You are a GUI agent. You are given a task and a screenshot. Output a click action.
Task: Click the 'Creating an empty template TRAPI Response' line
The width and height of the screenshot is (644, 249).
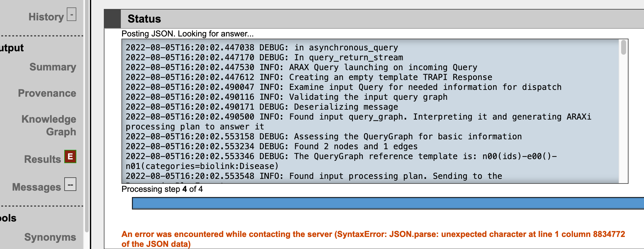tap(309, 77)
